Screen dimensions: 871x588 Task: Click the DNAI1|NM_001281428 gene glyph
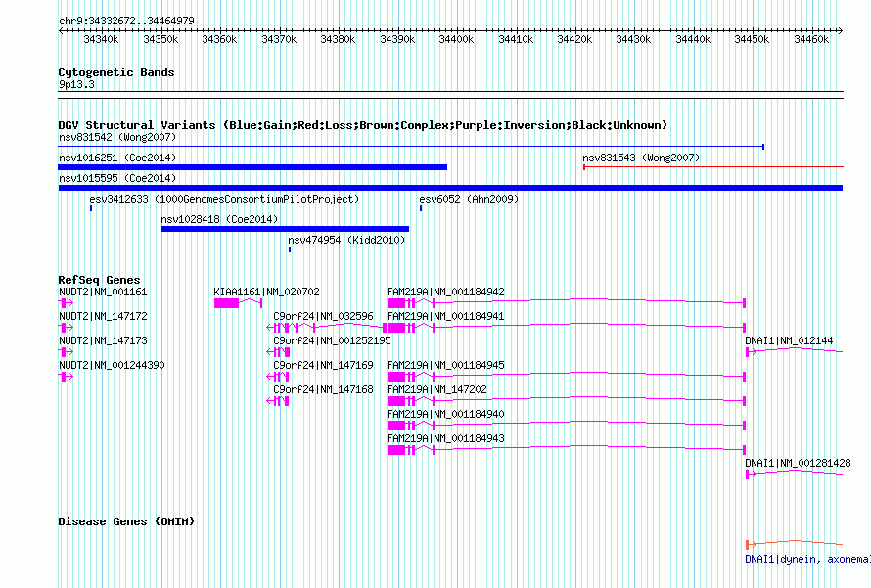pyautogui.click(x=795, y=474)
